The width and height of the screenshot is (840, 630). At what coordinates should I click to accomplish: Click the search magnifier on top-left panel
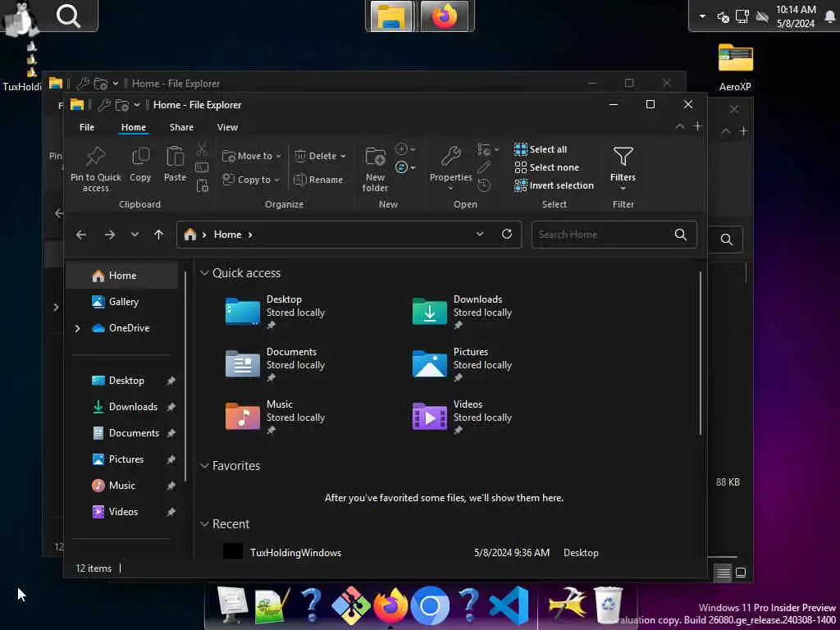pos(69,16)
